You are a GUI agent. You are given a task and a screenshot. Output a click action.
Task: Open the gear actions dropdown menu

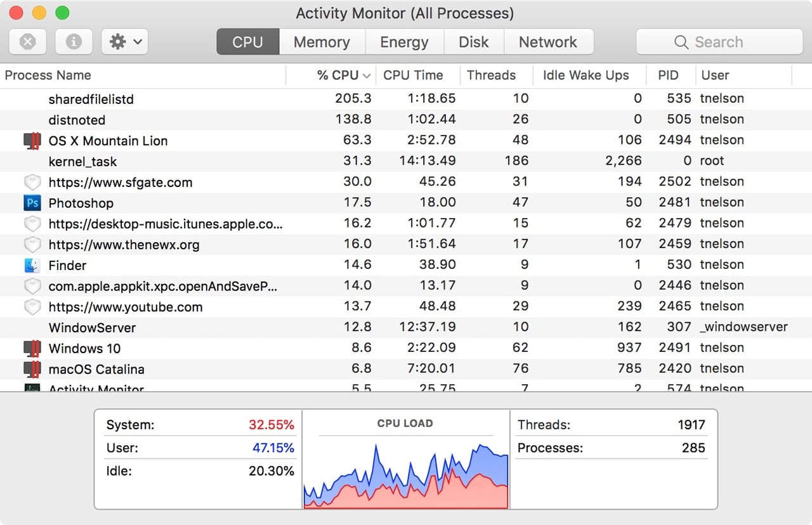[125, 42]
